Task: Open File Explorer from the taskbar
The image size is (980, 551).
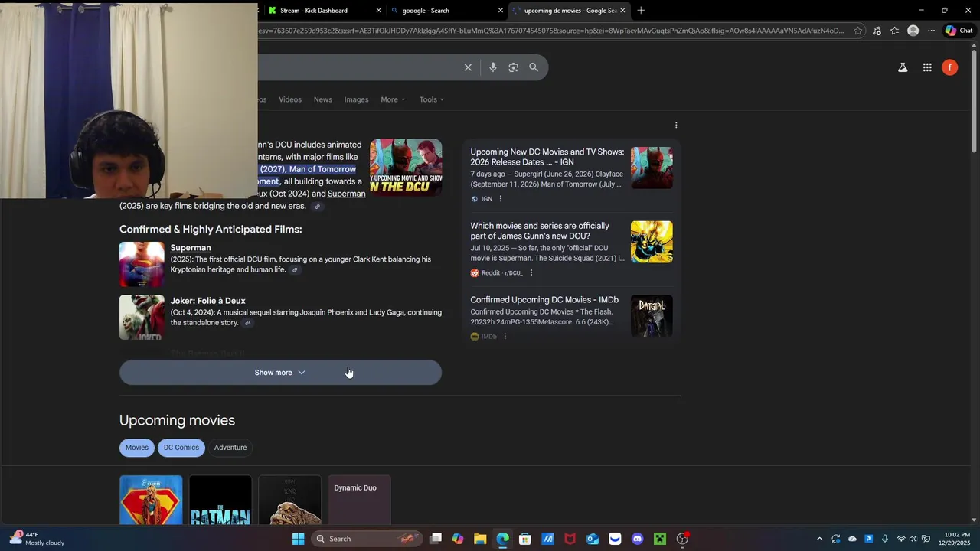Action: click(x=480, y=539)
